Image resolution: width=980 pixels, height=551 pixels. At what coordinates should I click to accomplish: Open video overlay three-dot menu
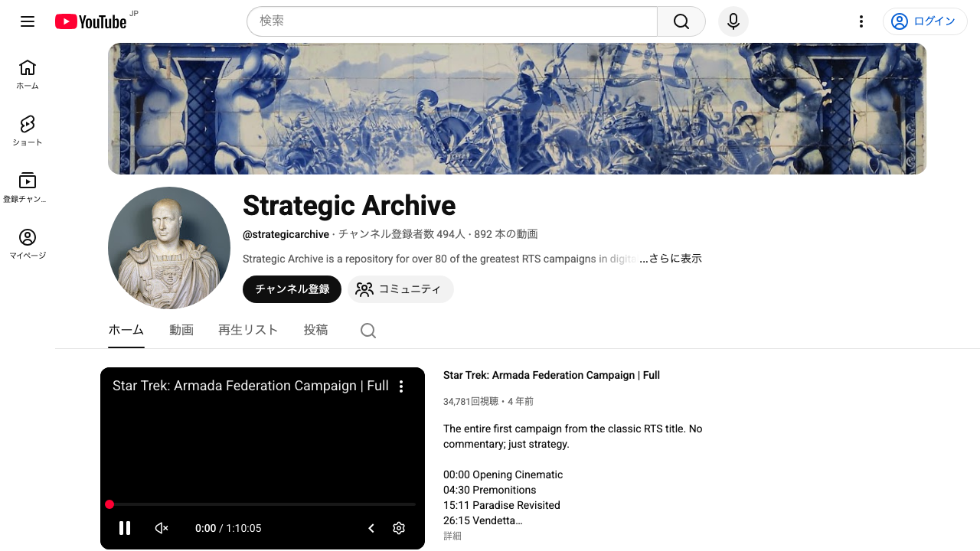pyautogui.click(x=401, y=386)
